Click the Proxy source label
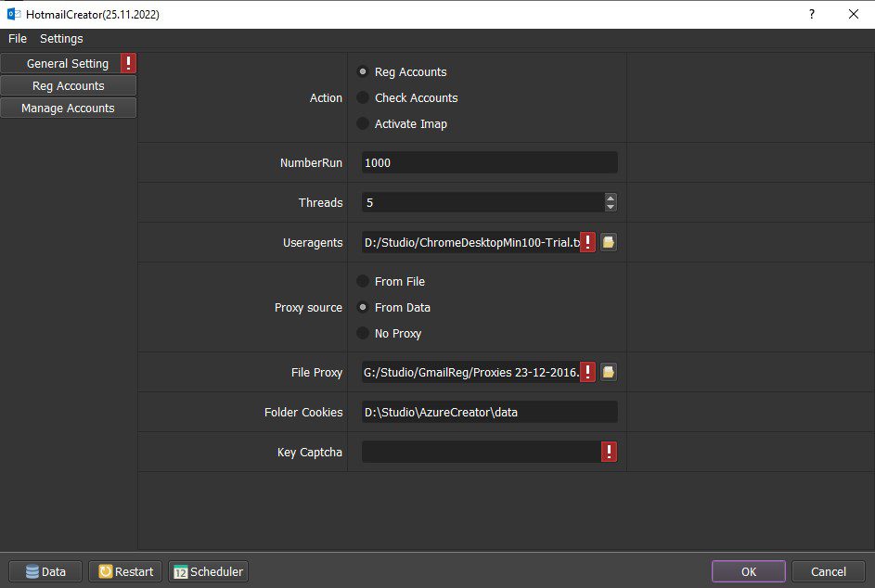This screenshot has width=875, height=588. click(x=308, y=307)
